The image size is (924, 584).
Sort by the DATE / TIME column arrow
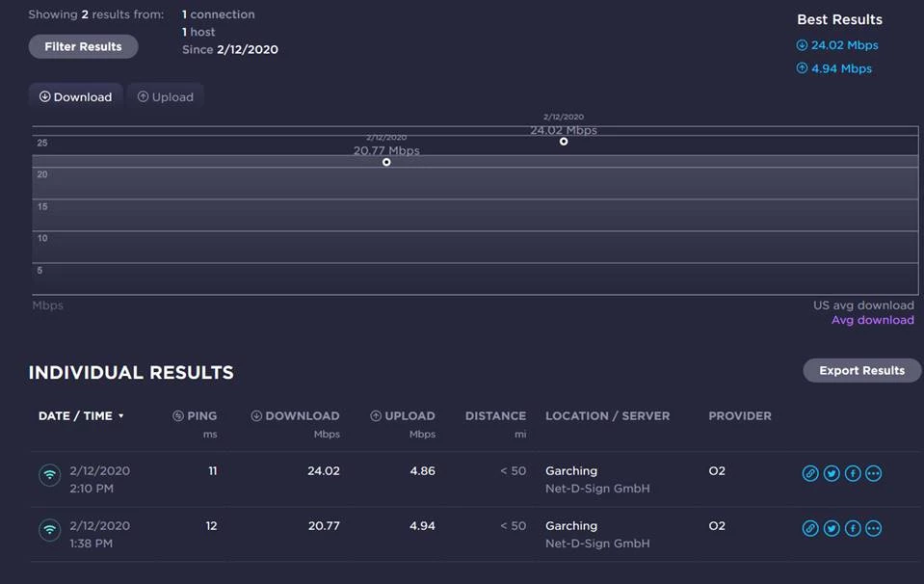120,416
